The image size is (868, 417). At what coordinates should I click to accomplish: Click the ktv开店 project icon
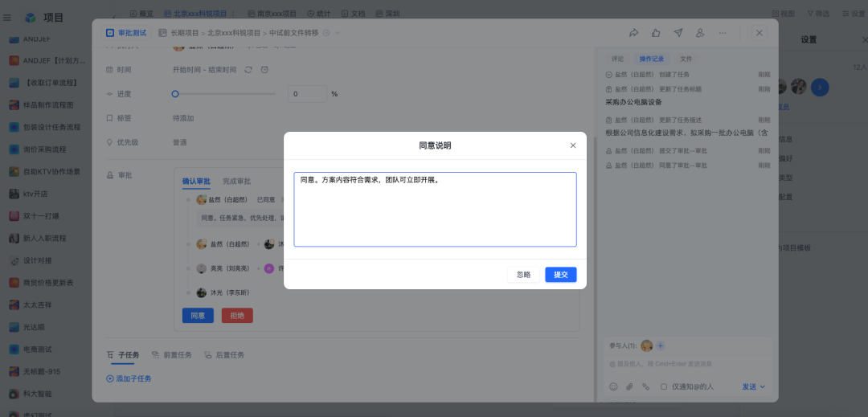click(14, 194)
